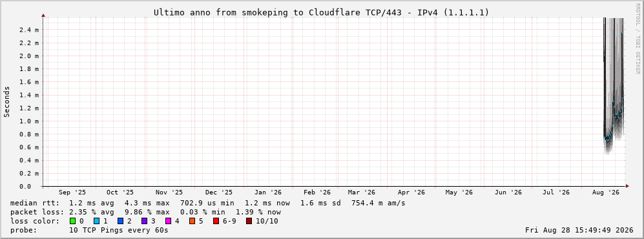This screenshot has height=239, width=644.
Task: Click the purple loss color 3 swatch
Action: tap(144, 222)
